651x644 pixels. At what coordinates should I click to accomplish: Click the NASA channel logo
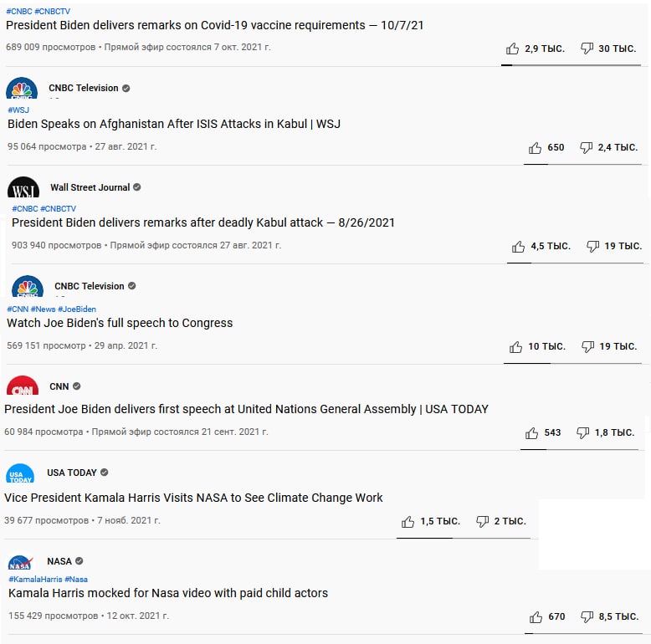pos(20,563)
